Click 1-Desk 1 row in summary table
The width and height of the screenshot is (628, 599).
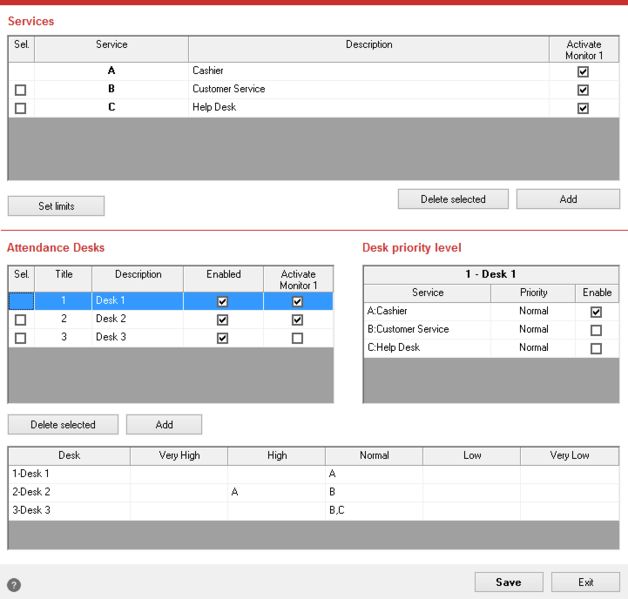[314, 474]
